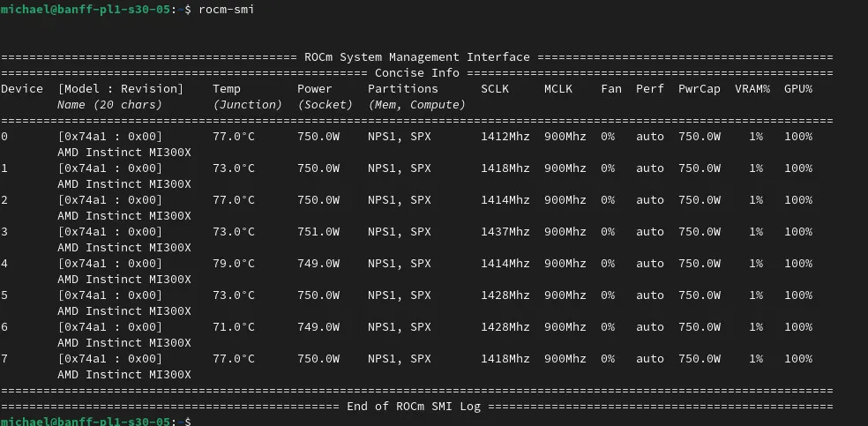Click the Name (20 chars) subheader
Image resolution: width=868 pixels, height=426 pixels.
click(109, 104)
